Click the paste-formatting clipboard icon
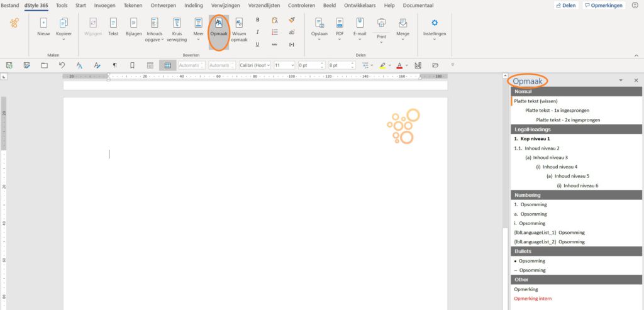The image size is (644, 310). 275,19
